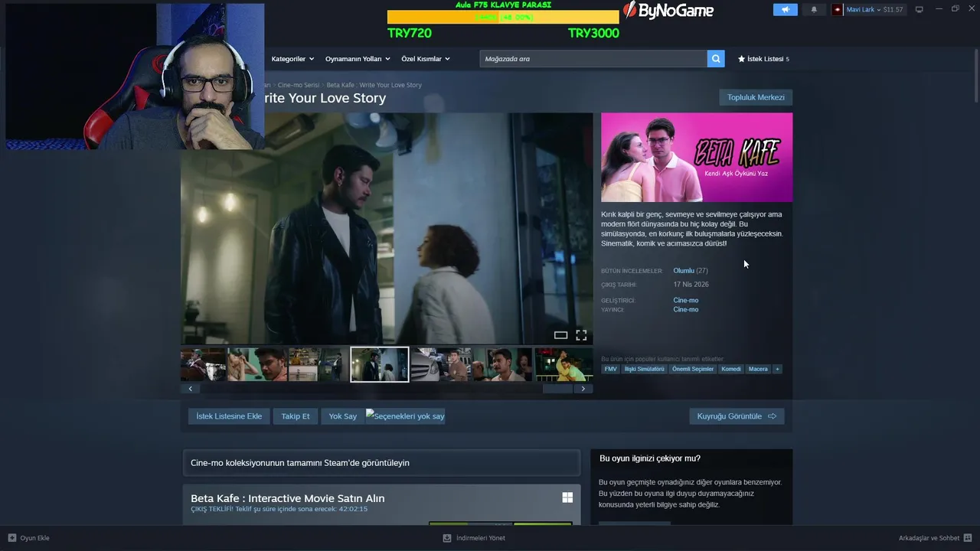Click the release date 17 Nis 2026
Viewport: 980px width, 551px height.
pyautogui.click(x=691, y=285)
